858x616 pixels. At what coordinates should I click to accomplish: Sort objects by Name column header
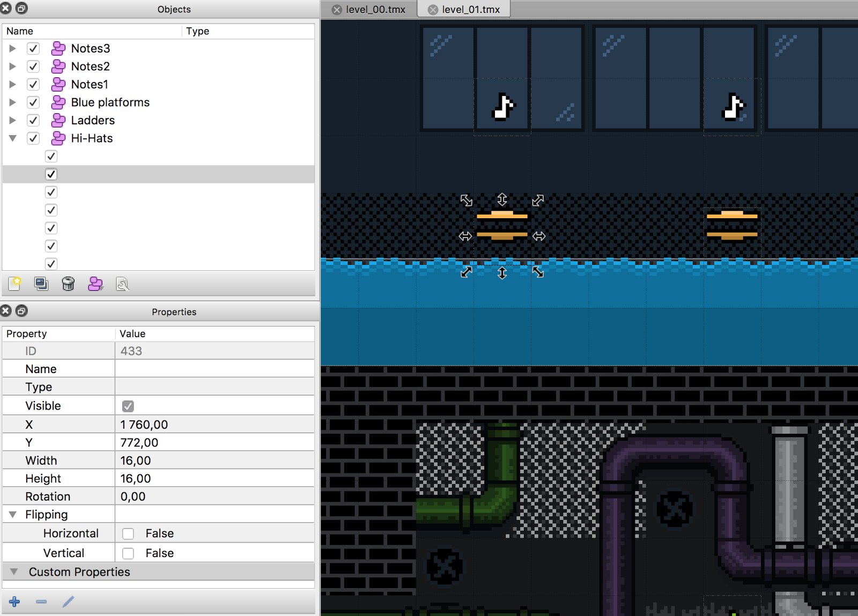point(92,31)
